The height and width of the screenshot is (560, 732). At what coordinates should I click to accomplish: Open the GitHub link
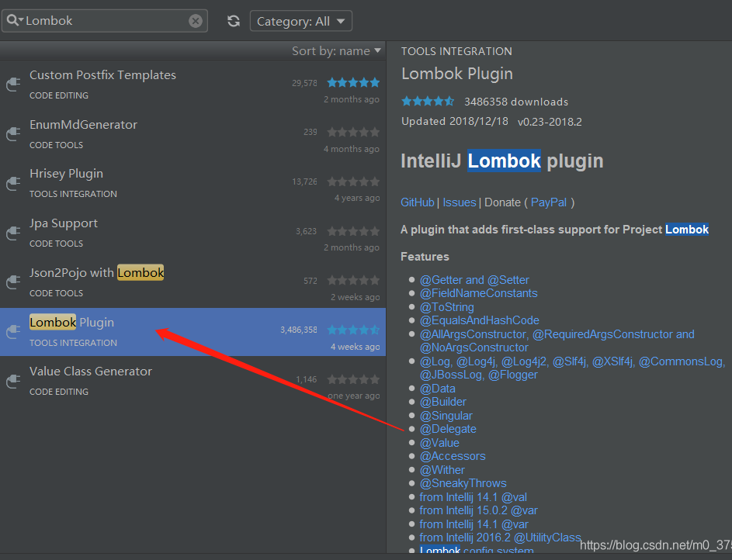418,202
